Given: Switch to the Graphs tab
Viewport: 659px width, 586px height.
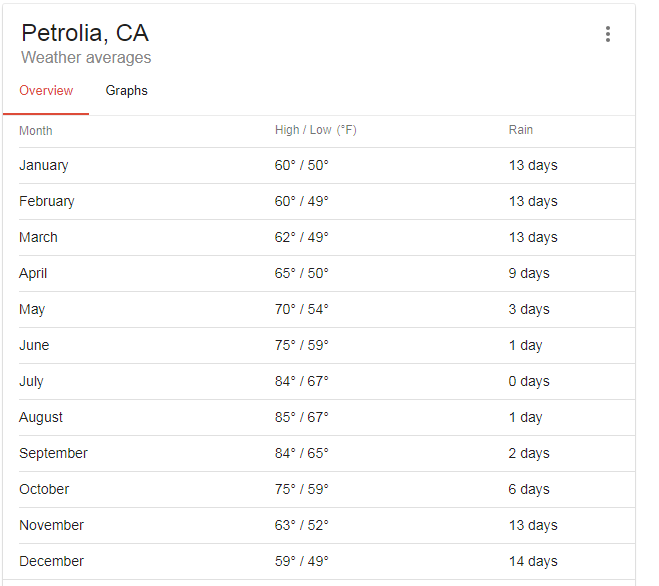Looking at the screenshot, I should (127, 91).
